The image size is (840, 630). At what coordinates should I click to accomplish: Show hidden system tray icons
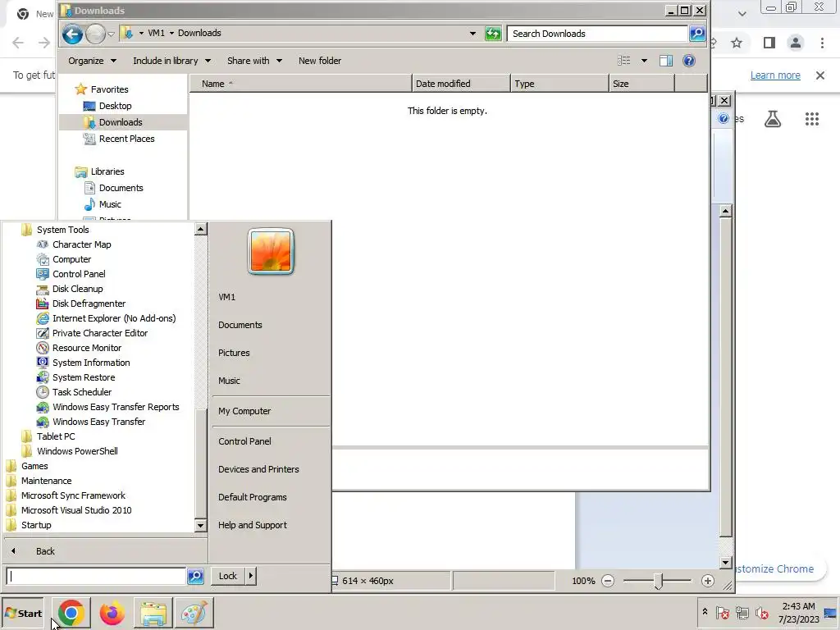click(x=705, y=612)
